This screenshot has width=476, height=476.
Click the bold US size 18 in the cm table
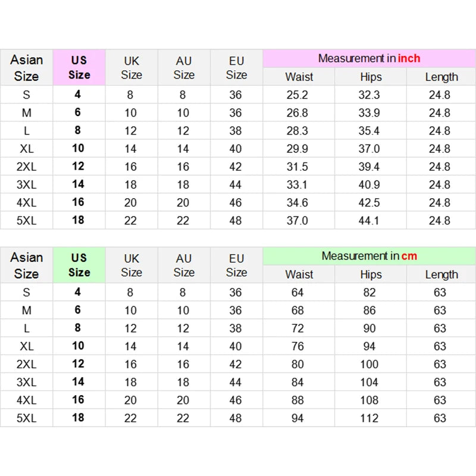click(78, 418)
